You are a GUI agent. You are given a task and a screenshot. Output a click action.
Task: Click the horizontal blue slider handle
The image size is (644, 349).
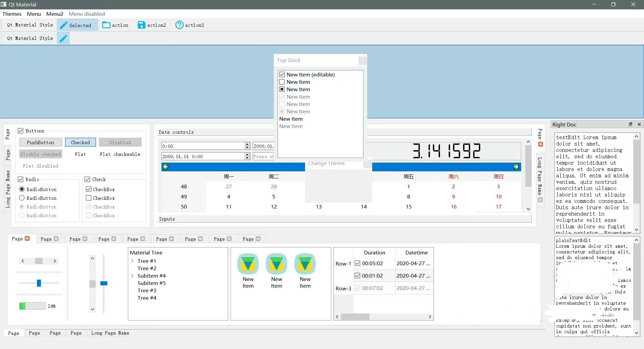[39, 283]
